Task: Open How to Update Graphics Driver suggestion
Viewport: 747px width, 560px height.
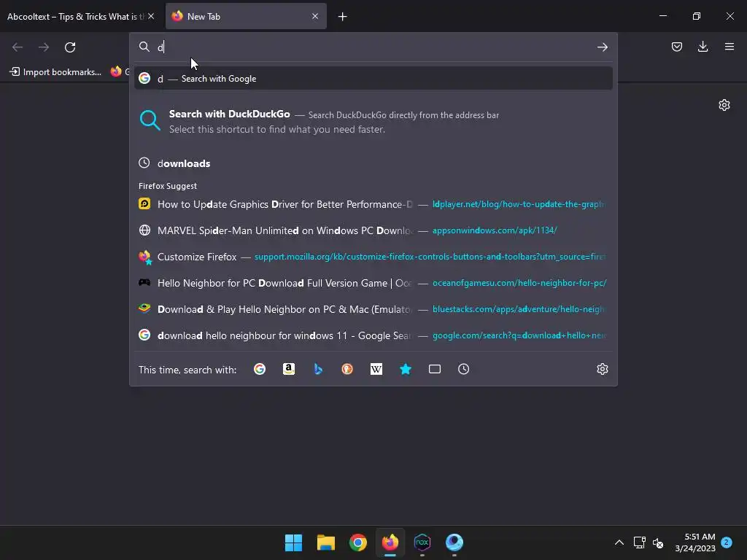Action: tap(373, 204)
